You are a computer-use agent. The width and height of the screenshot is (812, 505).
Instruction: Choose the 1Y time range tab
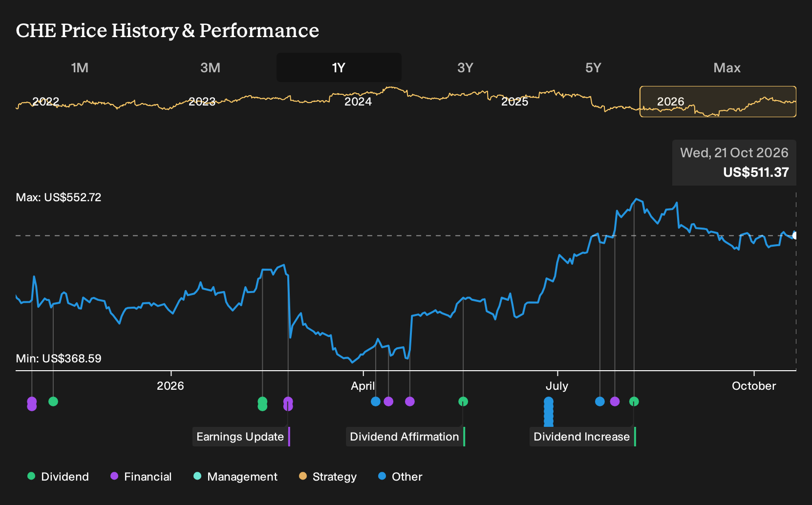(339, 67)
